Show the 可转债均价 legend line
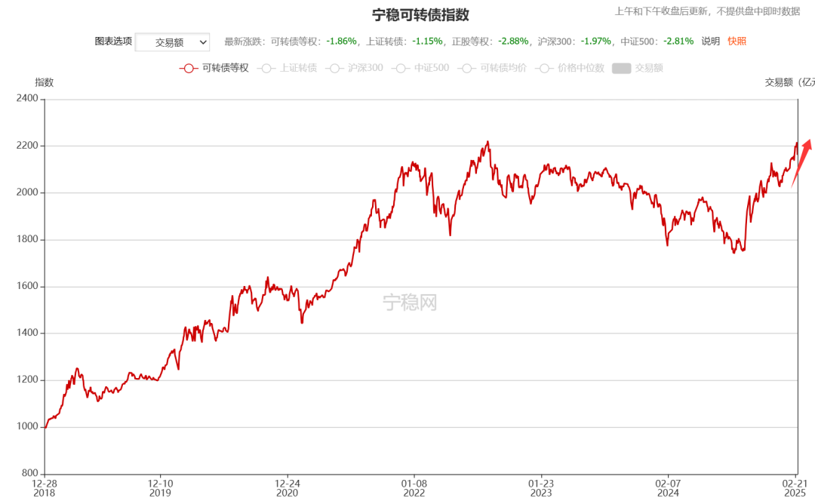The height and width of the screenshot is (504, 815). [492, 68]
